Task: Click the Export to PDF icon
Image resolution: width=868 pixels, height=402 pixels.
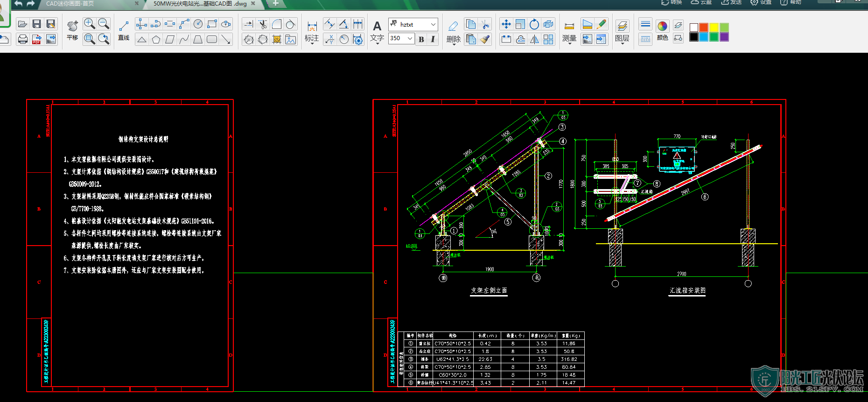Action: click(37, 39)
